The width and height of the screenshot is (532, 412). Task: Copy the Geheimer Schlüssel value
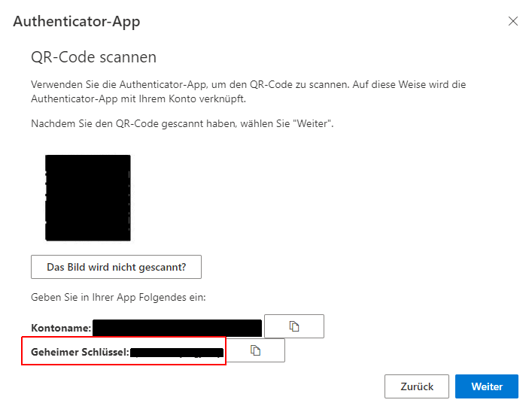click(256, 350)
